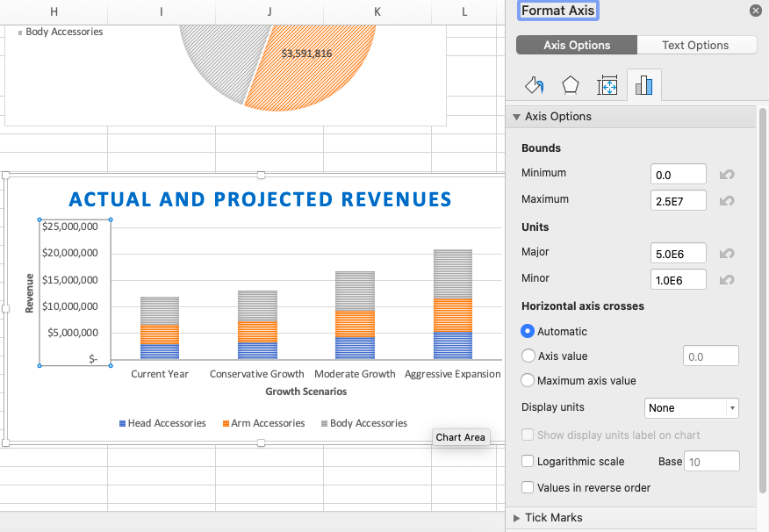Select the Axis Options chart icon
769x532 pixels.
click(x=645, y=84)
